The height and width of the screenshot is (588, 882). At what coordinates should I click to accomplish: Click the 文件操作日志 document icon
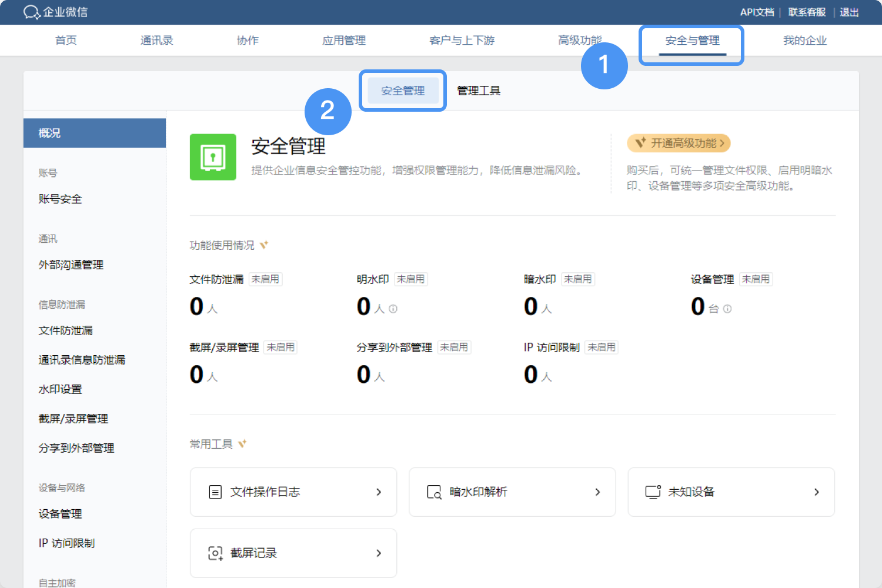215,492
